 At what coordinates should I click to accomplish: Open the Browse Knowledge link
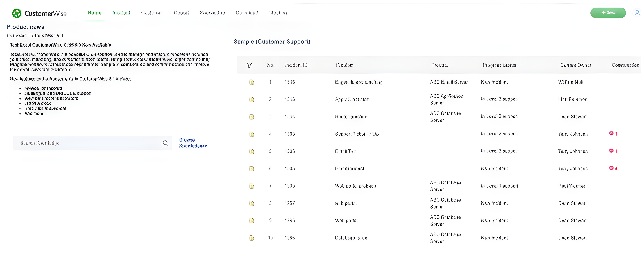[x=193, y=143]
